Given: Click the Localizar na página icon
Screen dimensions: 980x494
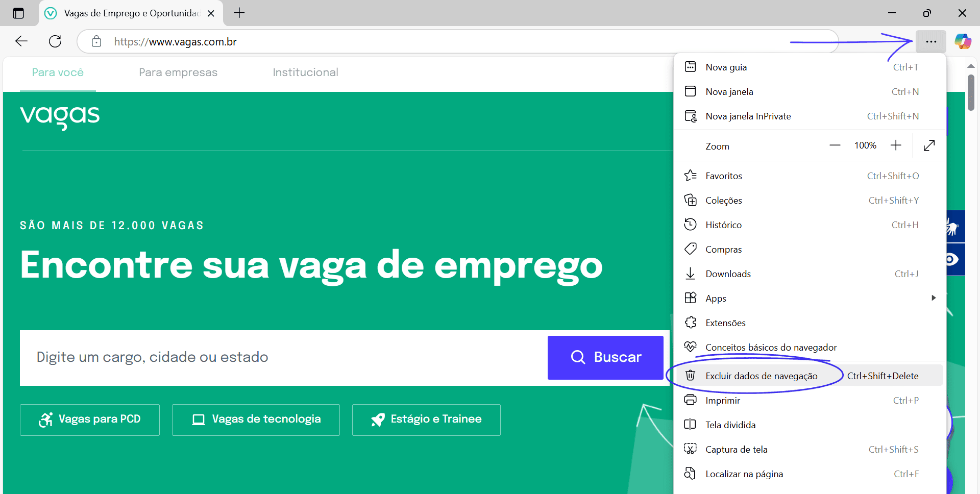Looking at the screenshot, I should tap(690, 474).
